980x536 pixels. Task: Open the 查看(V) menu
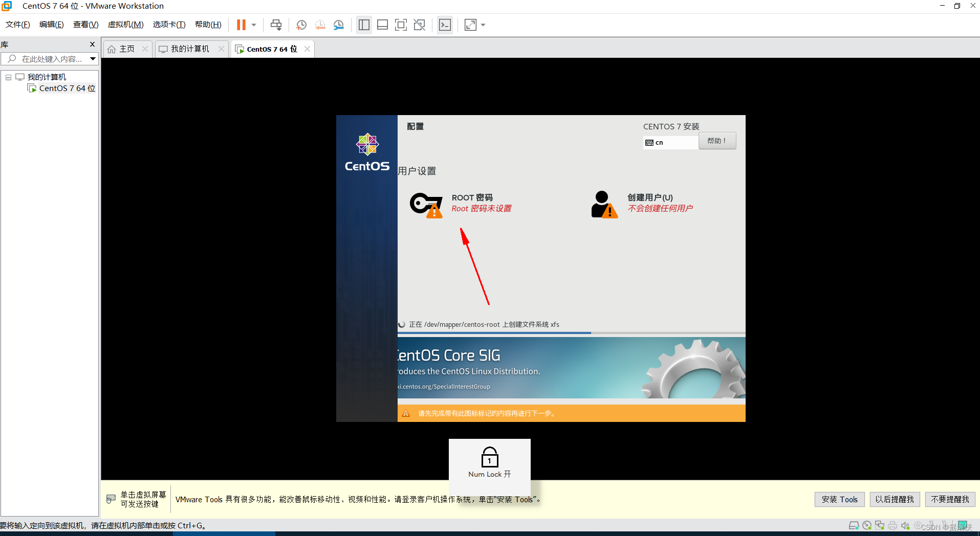pyautogui.click(x=85, y=25)
